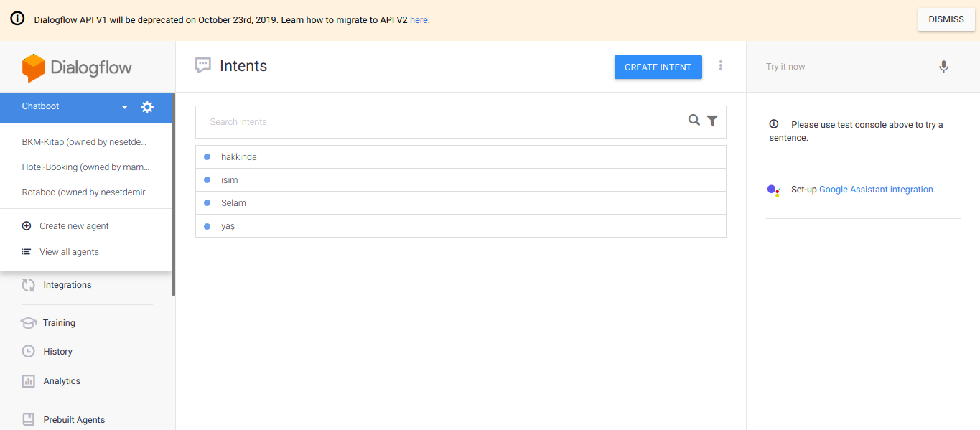This screenshot has width=980, height=430.
Task: Open the hakkında intent
Action: click(239, 157)
